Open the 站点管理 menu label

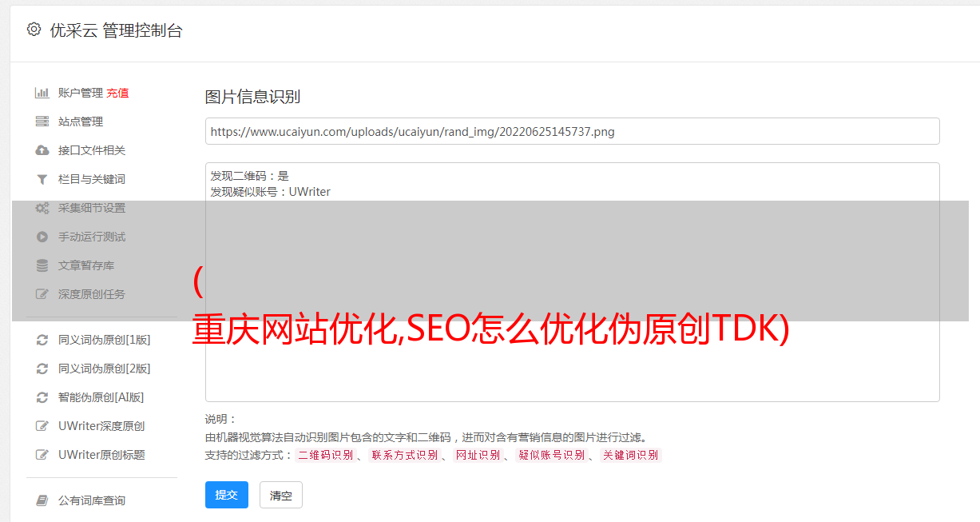(81, 122)
